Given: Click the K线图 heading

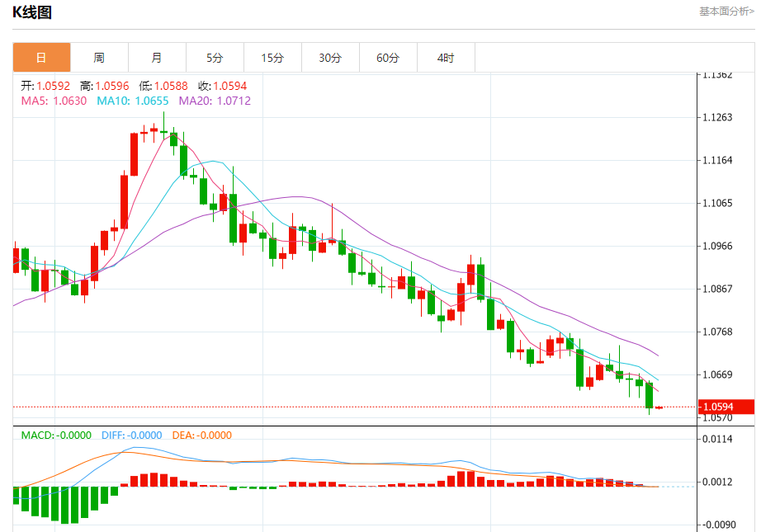Looking at the screenshot, I should pyautogui.click(x=32, y=12).
